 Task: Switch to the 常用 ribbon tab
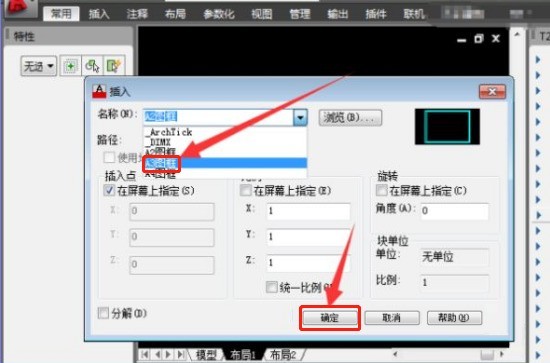tap(61, 14)
